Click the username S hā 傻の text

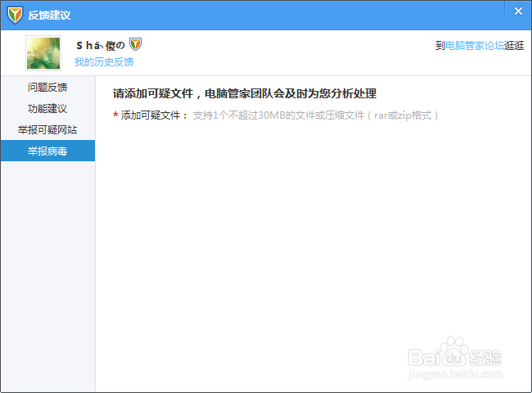(x=101, y=46)
